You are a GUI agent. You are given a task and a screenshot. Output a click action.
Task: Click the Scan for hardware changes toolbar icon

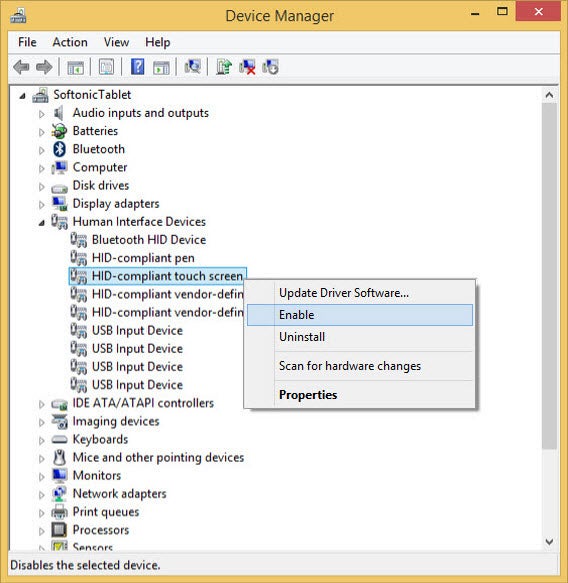[193, 67]
